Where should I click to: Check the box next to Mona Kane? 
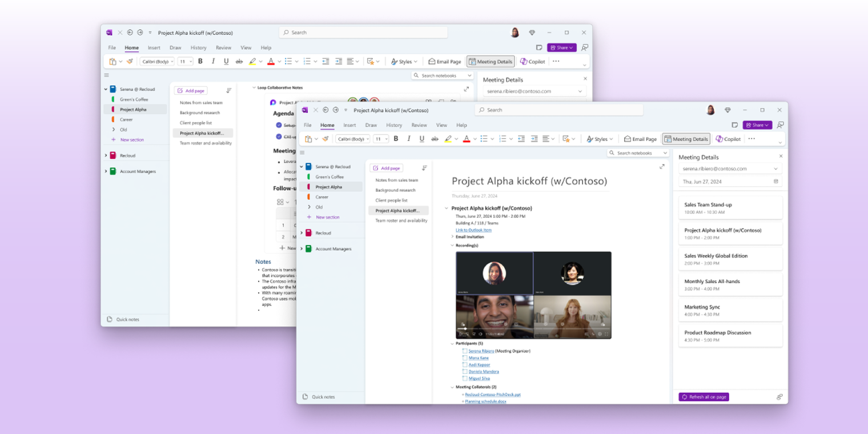464,357
